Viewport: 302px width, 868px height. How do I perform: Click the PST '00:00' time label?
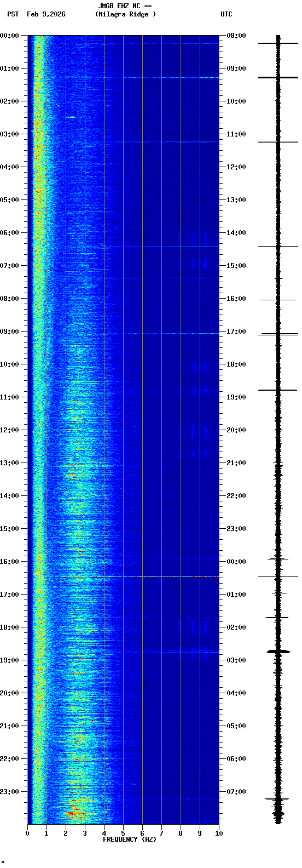[x=9, y=36]
